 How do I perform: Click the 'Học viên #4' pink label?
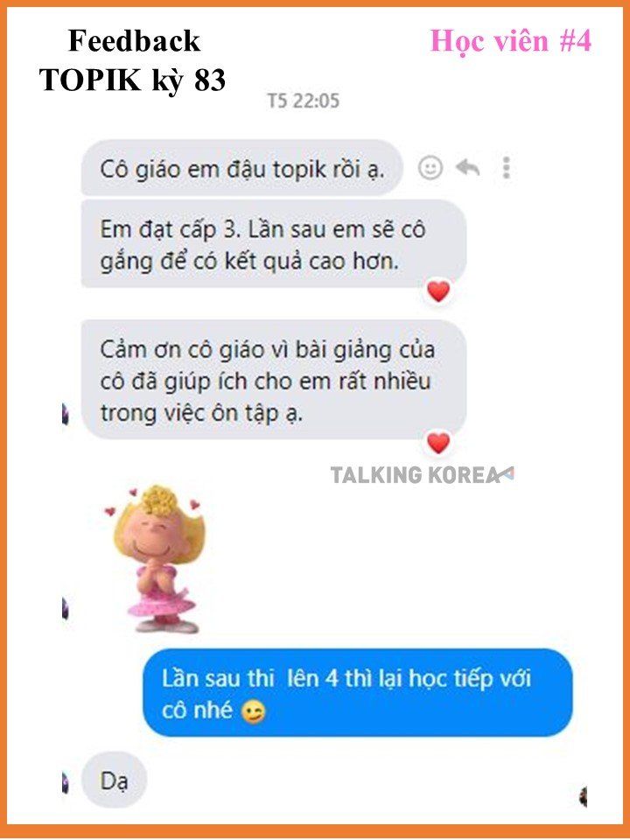click(x=511, y=41)
